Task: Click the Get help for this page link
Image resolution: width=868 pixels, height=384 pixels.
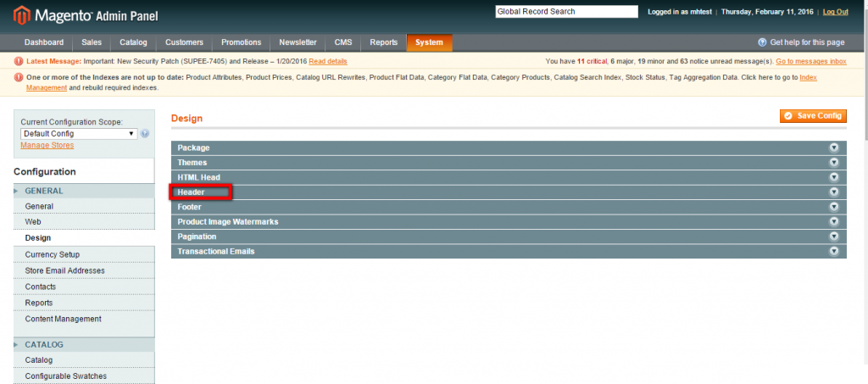Action: pyautogui.click(x=807, y=42)
